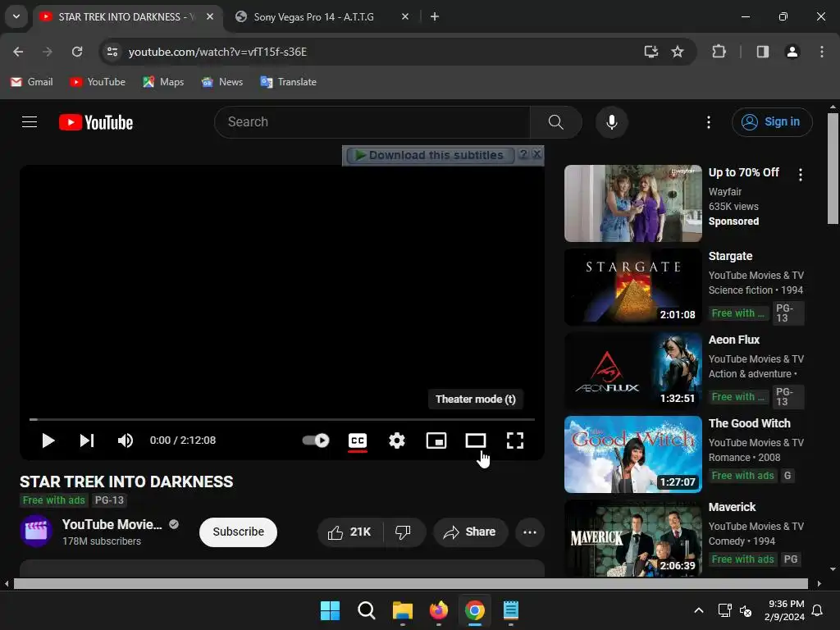Close the subtitle downloader bar
The width and height of the screenshot is (840, 630).
pos(536,154)
